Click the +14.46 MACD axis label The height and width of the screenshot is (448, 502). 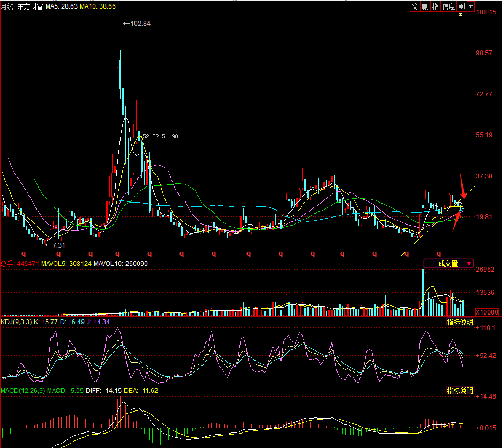[486, 397]
